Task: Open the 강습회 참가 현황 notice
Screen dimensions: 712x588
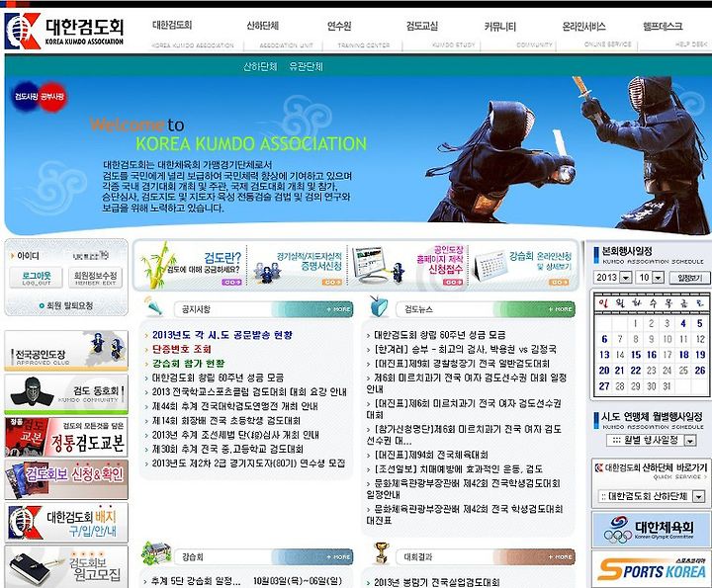Action: coord(189,364)
